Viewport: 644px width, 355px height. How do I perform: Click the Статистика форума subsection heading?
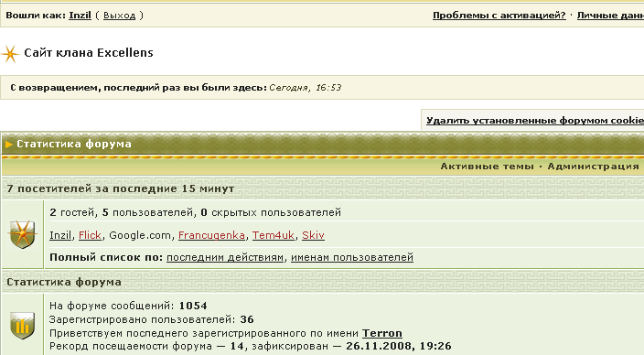[x=64, y=283]
